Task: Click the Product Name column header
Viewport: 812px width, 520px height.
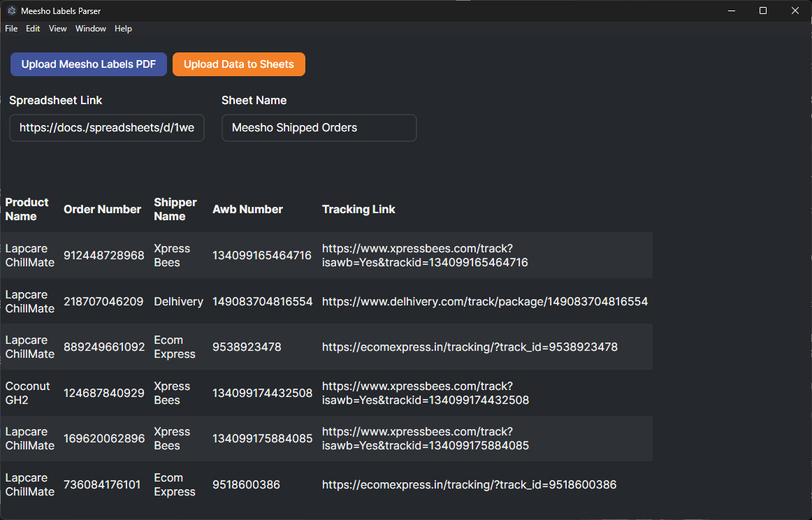Action: click(x=27, y=209)
